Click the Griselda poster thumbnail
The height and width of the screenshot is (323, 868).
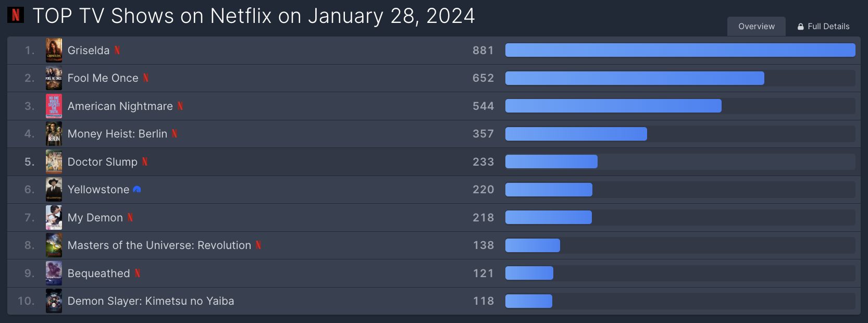click(x=54, y=51)
